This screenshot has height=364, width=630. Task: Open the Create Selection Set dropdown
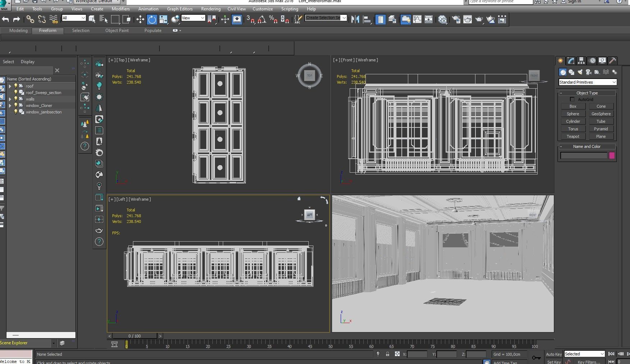[x=326, y=18]
